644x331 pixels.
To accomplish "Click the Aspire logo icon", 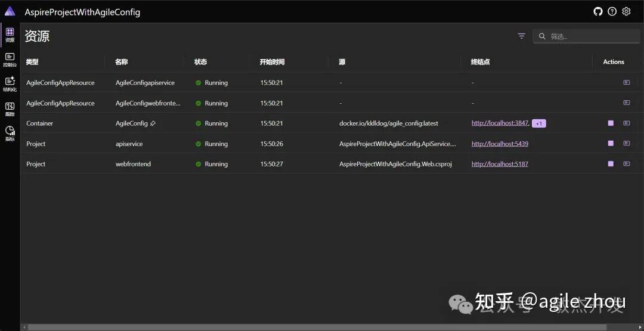I will click(10, 11).
